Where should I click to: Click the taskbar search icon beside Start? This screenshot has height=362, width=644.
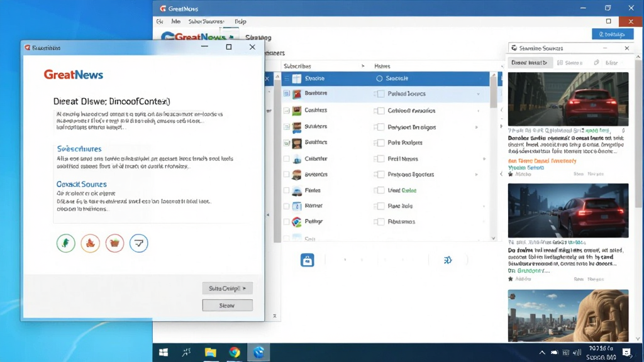click(x=186, y=352)
